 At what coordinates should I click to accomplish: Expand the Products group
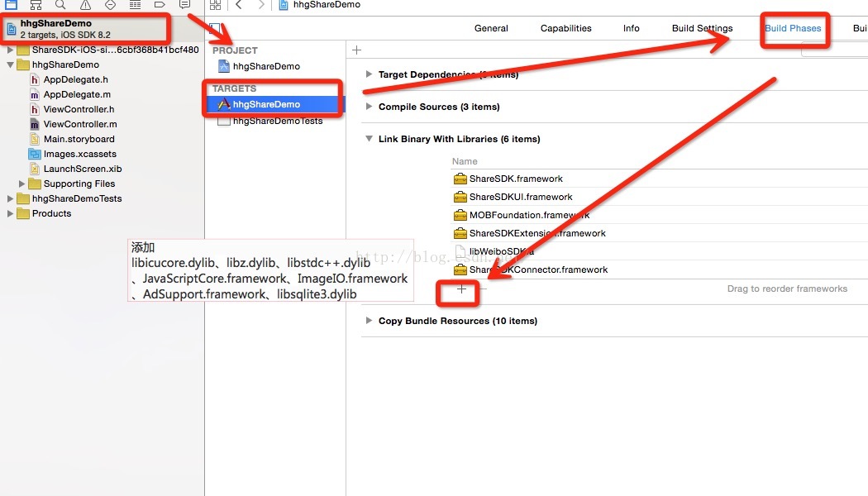click(10, 213)
